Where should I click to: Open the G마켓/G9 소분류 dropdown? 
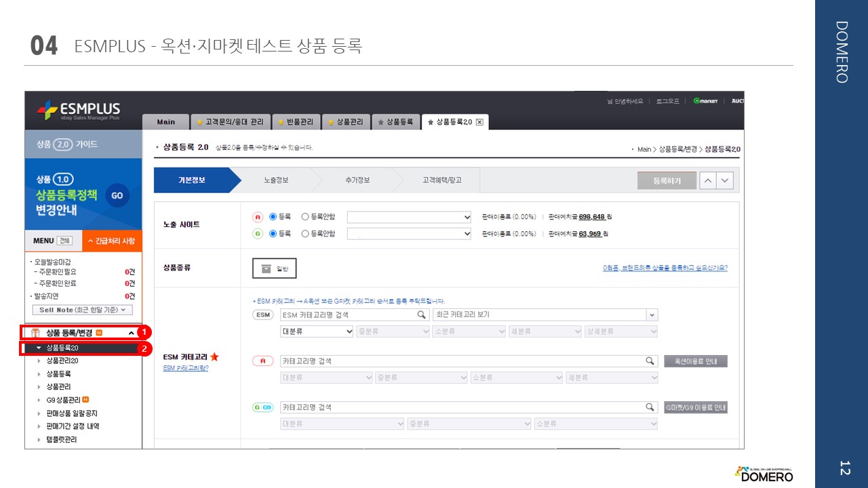(x=596, y=424)
